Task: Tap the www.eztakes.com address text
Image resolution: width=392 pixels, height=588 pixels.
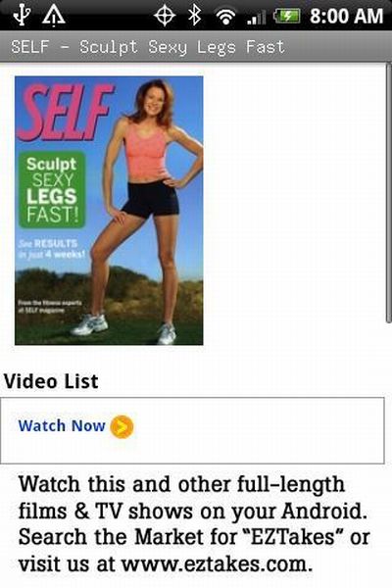Action: point(217,564)
